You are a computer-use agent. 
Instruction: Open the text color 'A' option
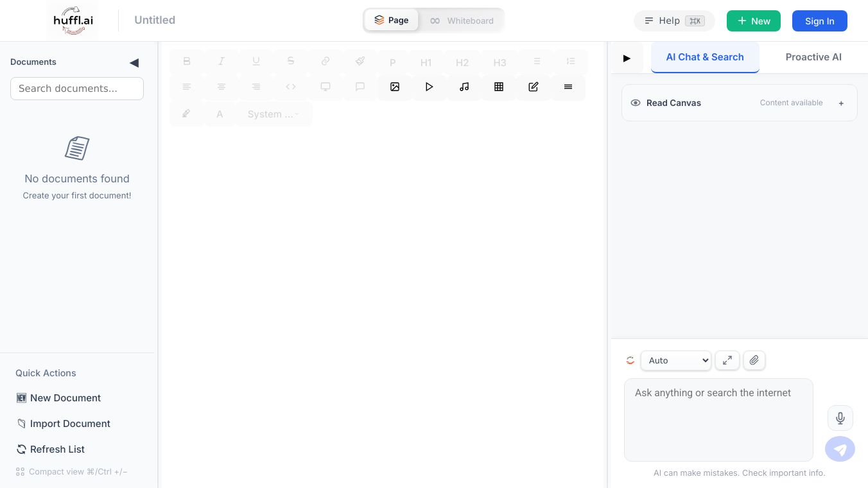[220, 114]
